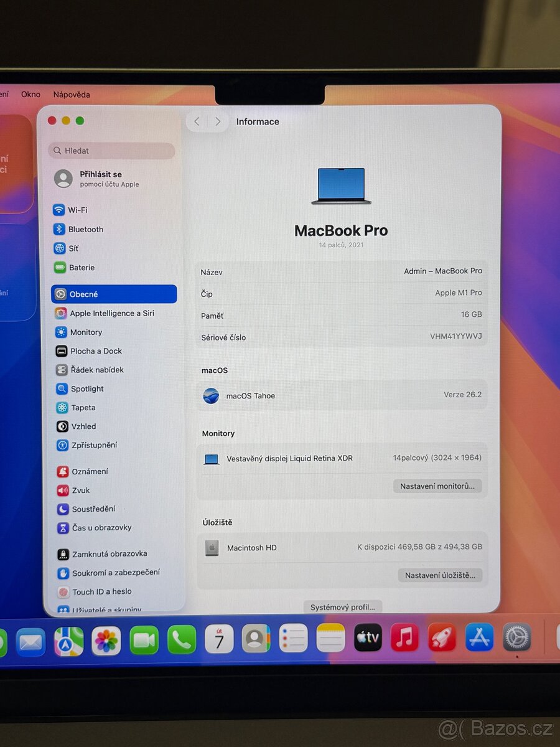The width and height of the screenshot is (560, 747).
Task: Select Vestavěný displej Liquid Retina XDR row
Action: click(342, 458)
